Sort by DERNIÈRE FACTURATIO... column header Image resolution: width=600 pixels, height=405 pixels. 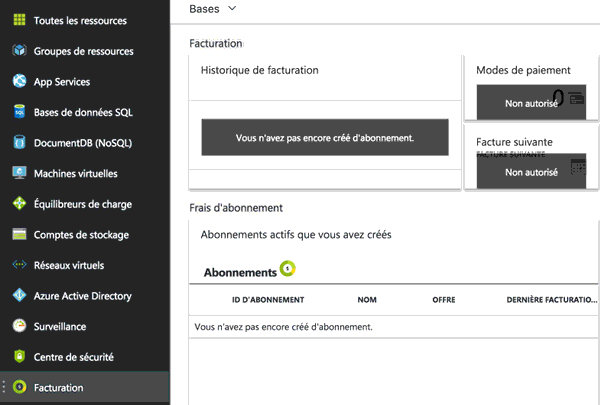551,300
